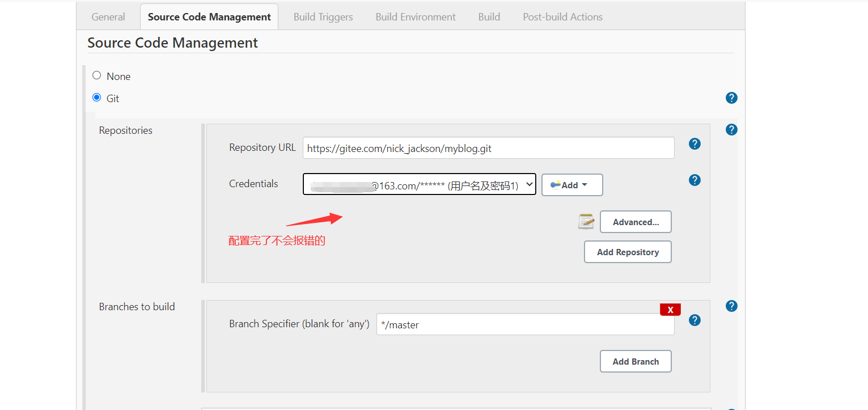Image resolution: width=868 pixels, height=410 pixels.
Task: Show help for Branch Specifier field
Action: (x=695, y=320)
